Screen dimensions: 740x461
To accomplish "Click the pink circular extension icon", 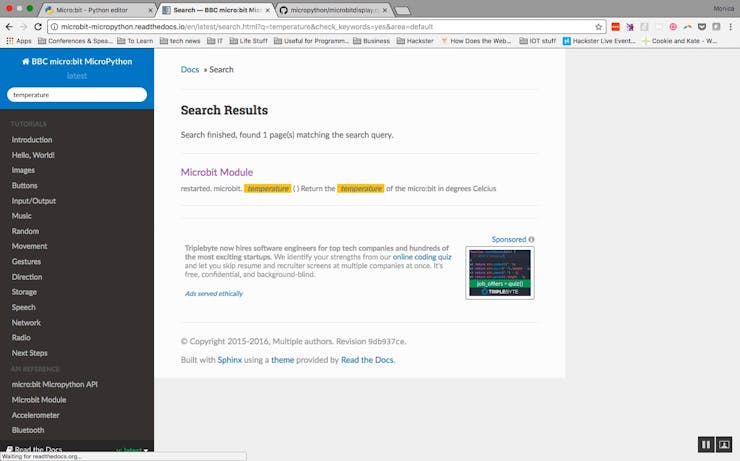I will coord(673,27).
